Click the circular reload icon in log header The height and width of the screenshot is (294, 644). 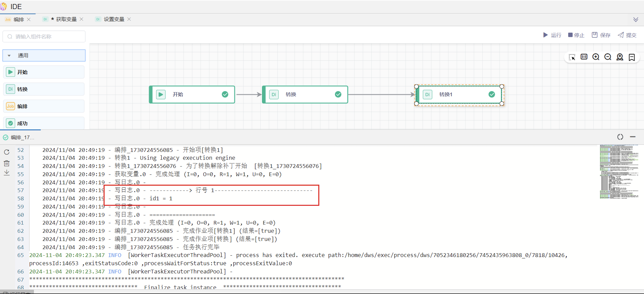[620, 137]
